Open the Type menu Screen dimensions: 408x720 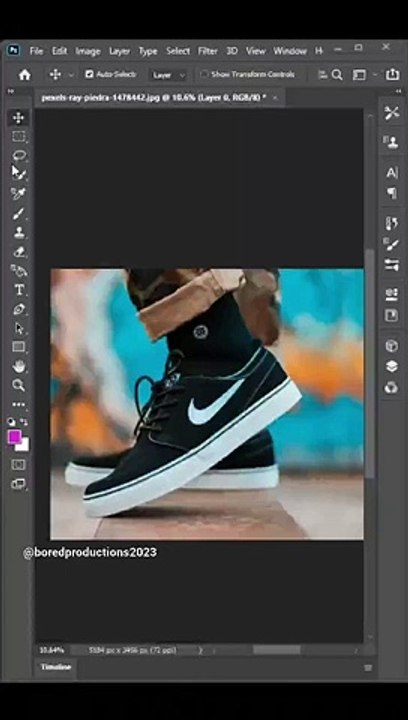click(148, 51)
